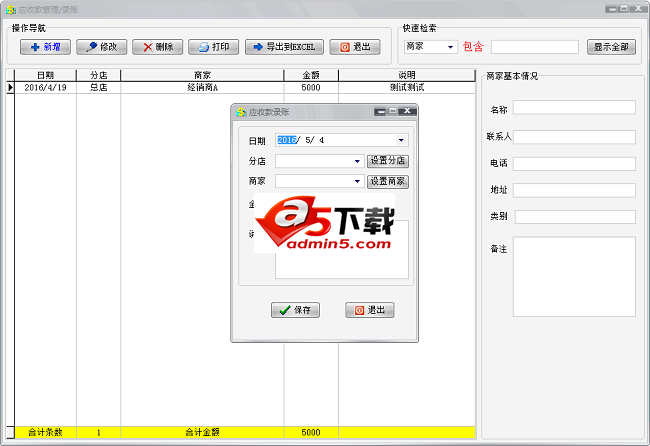
Task: Focus the quick search text field
Action: 535,47
